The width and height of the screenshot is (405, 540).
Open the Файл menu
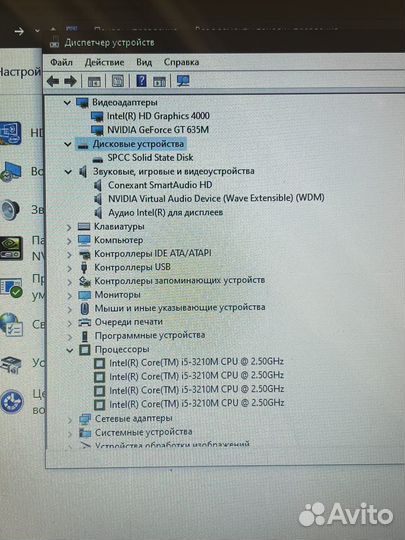pos(61,62)
